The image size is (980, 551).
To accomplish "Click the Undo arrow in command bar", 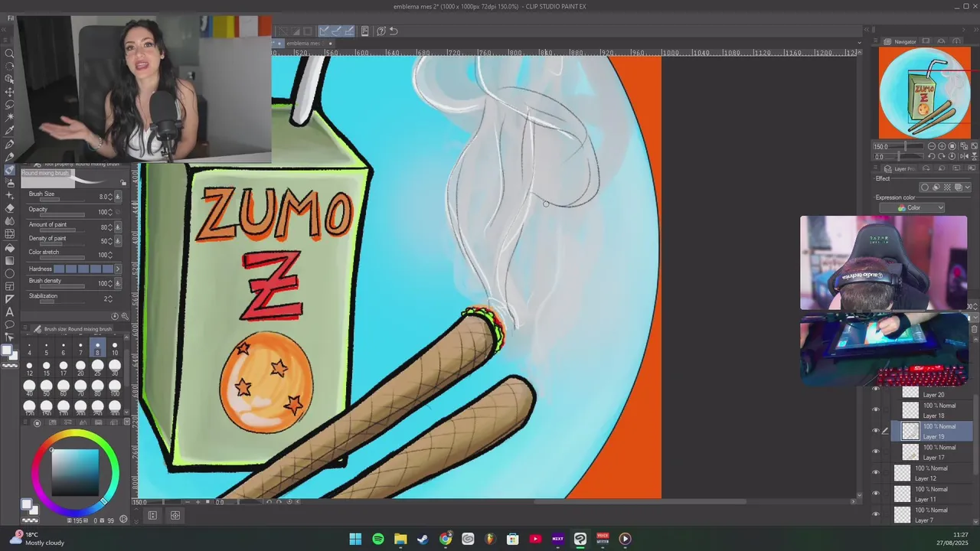I will [x=394, y=31].
